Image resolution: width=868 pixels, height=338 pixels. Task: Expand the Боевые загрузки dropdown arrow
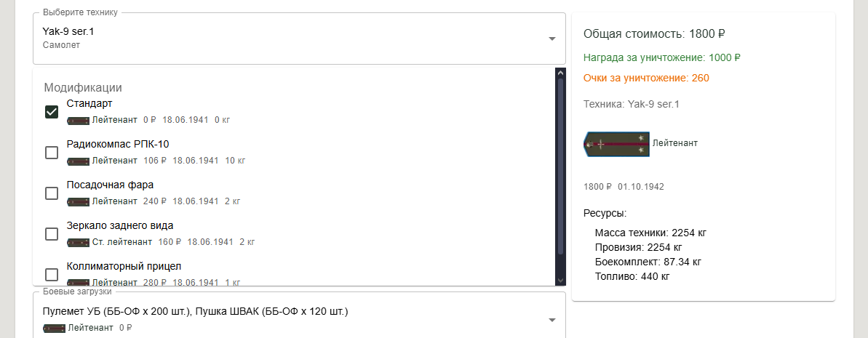coord(552,320)
